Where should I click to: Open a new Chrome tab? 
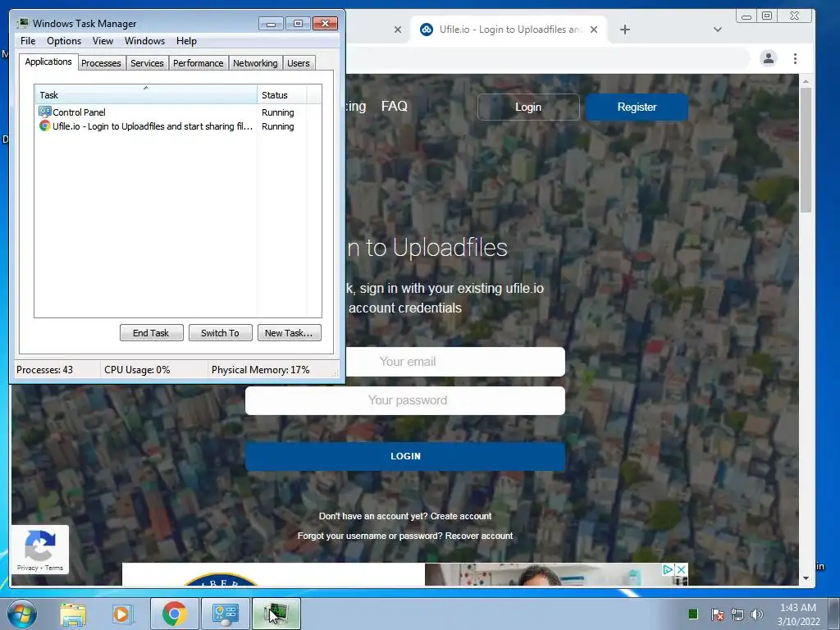[624, 30]
